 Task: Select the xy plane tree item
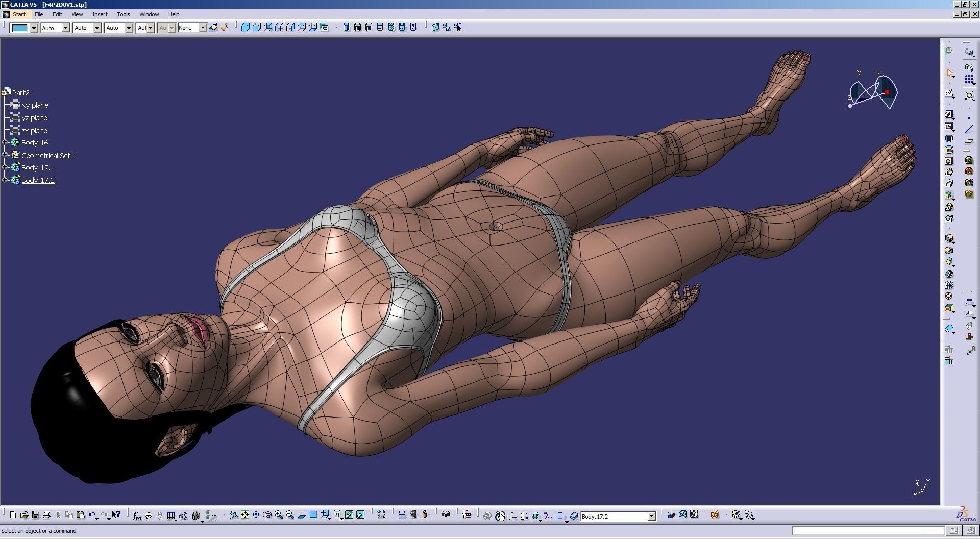pyautogui.click(x=35, y=105)
